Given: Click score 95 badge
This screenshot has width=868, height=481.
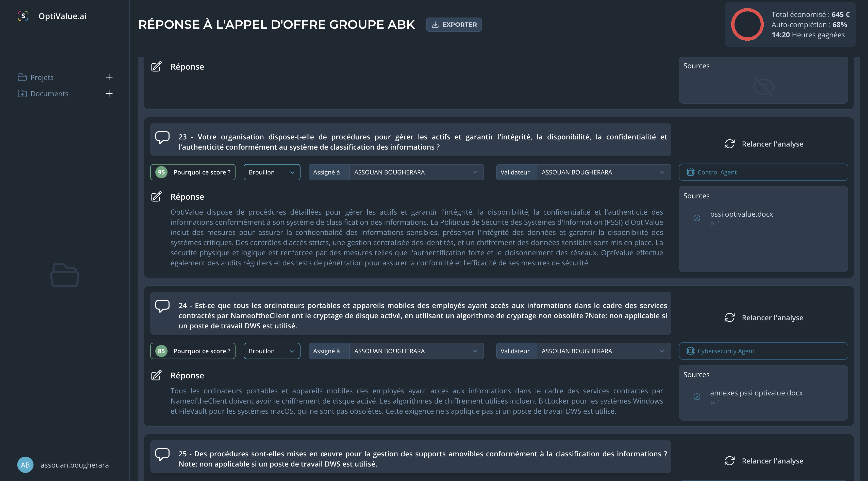Looking at the screenshot, I should point(161,172).
